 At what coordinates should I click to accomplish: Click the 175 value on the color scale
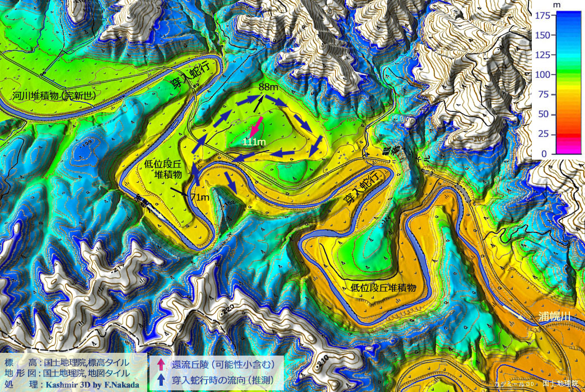click(x=542, y=16)
